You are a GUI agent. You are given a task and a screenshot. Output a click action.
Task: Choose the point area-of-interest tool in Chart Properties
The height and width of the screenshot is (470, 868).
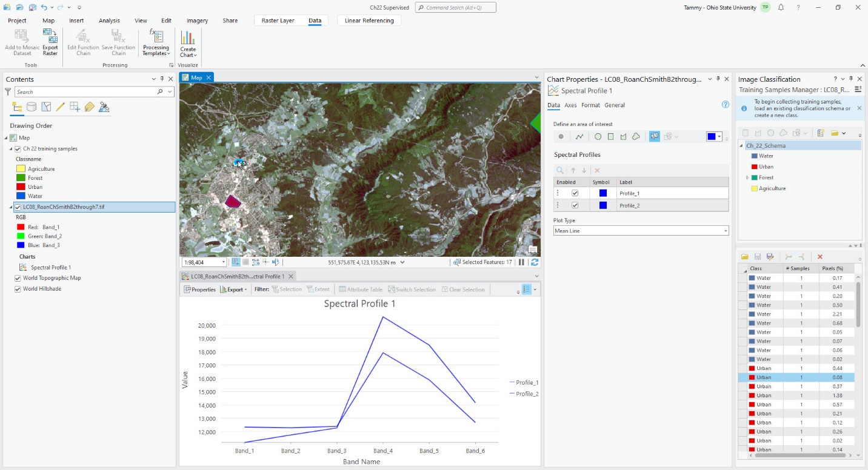(561, 137)
